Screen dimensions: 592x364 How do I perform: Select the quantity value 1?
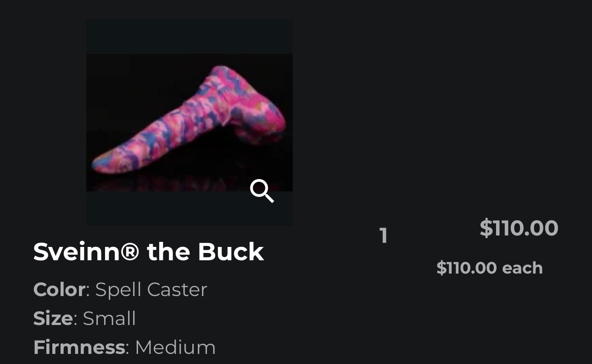click(384, 236)
